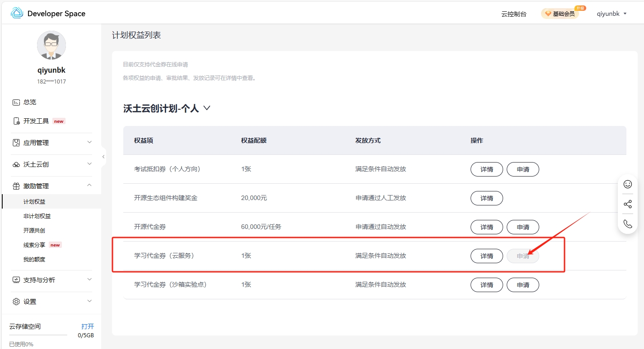
Task: Click the Developer Space logo icon
Action: 17,13
